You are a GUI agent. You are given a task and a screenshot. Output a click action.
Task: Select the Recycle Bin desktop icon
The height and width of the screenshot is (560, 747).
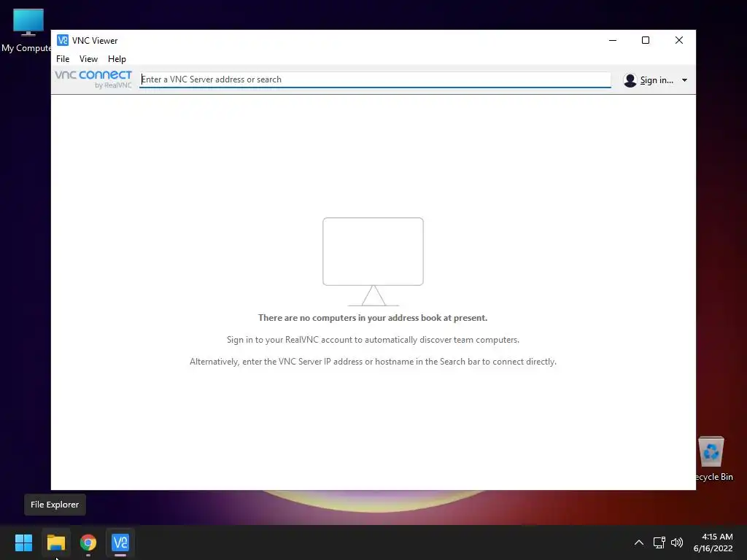pyautogui.click(x=713, y=459)
